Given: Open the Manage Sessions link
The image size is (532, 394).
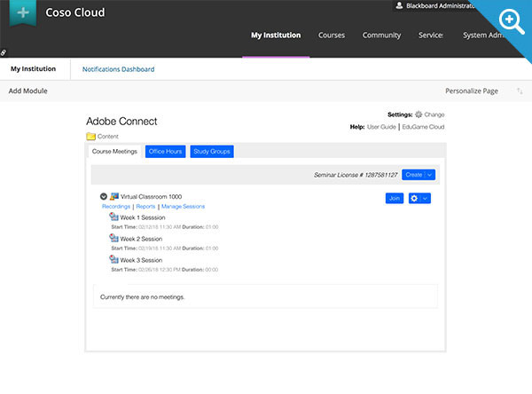Looking at the screenshot, I should (183, 207).
